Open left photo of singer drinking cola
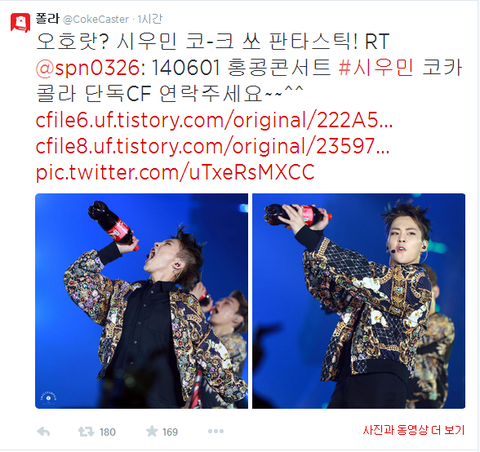The height and width of the screenshot is (452, 480). coord(141,301)
